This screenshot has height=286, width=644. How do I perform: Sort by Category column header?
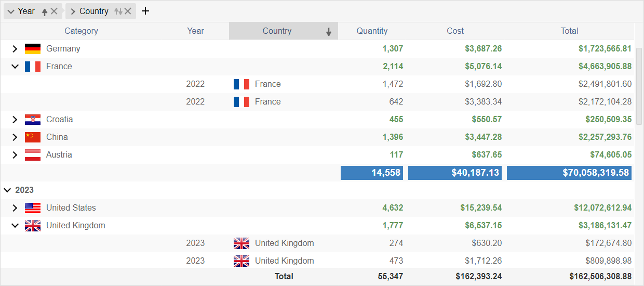(x=81, y=31)
